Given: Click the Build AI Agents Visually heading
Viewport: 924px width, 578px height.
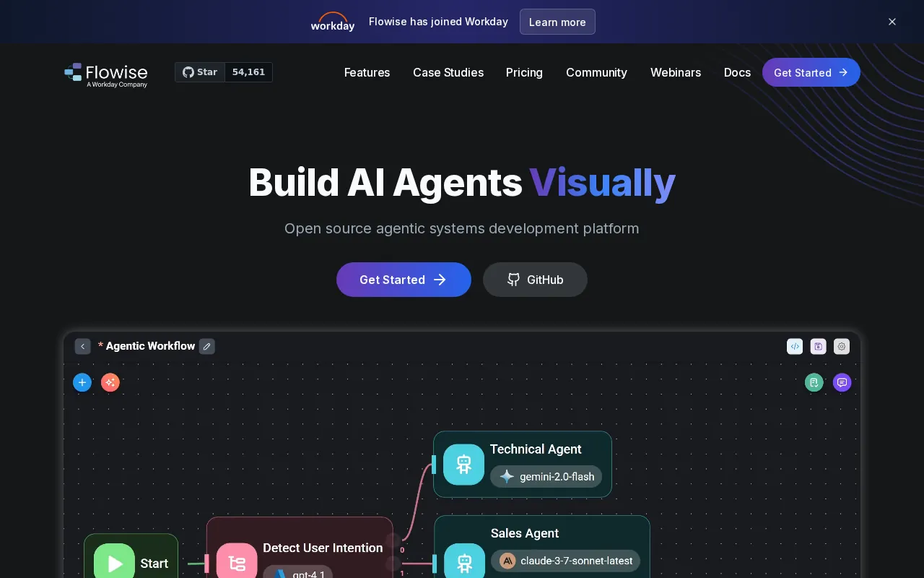Looking at the screenshot, I should (462, 182).
